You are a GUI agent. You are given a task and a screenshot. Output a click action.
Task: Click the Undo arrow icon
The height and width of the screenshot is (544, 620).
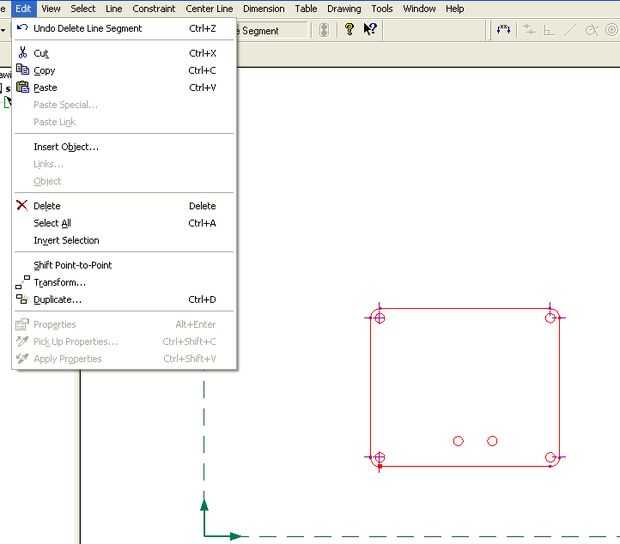[x=22, y=27]
